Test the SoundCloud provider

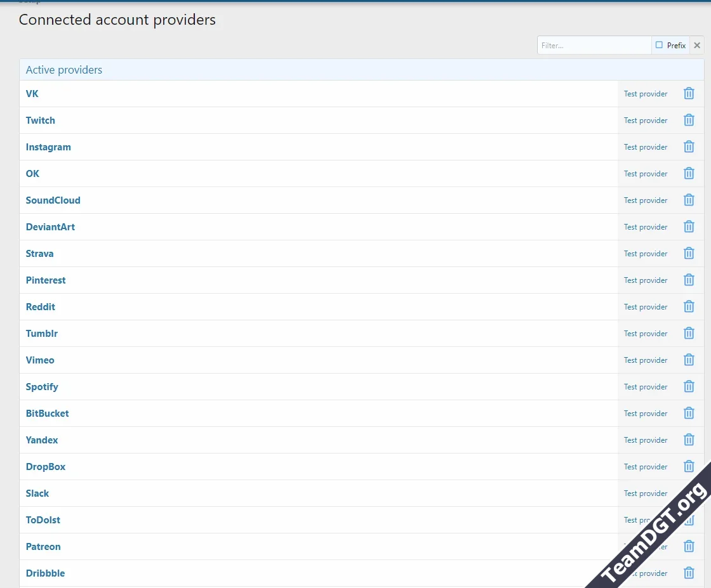coord(646,200)
